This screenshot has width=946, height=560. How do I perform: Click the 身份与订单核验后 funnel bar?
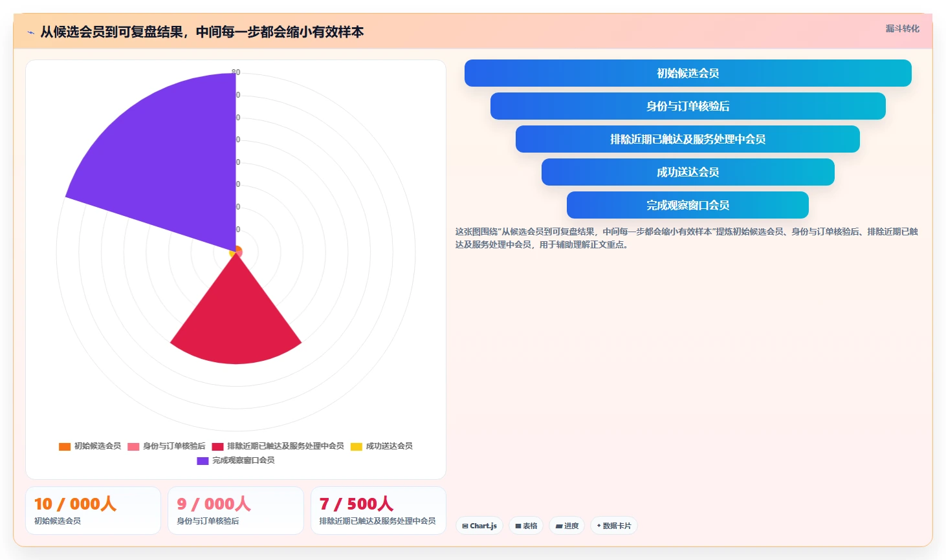688,106
